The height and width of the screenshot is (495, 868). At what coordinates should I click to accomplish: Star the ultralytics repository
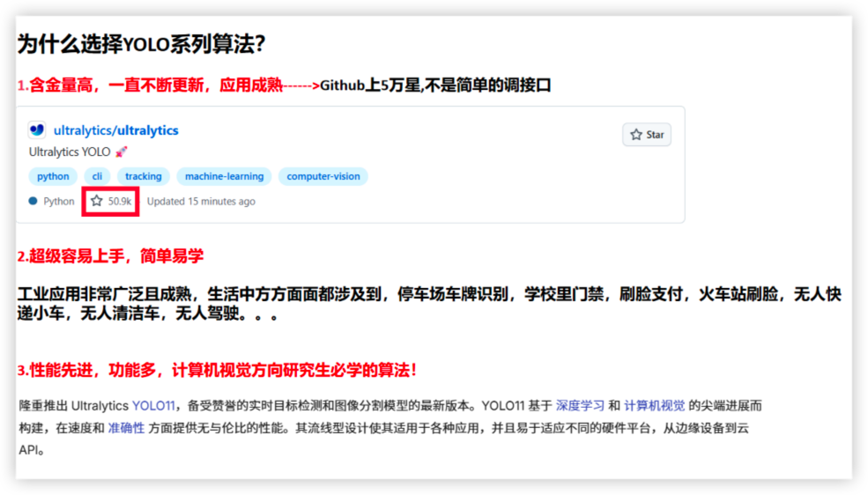[x=647, y=135]
